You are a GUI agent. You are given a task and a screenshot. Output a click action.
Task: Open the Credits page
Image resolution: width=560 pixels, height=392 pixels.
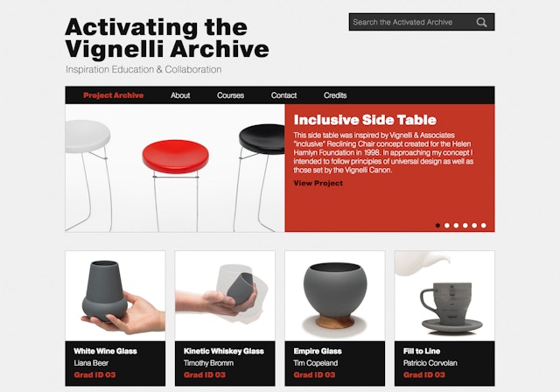[x=335, y=95]
